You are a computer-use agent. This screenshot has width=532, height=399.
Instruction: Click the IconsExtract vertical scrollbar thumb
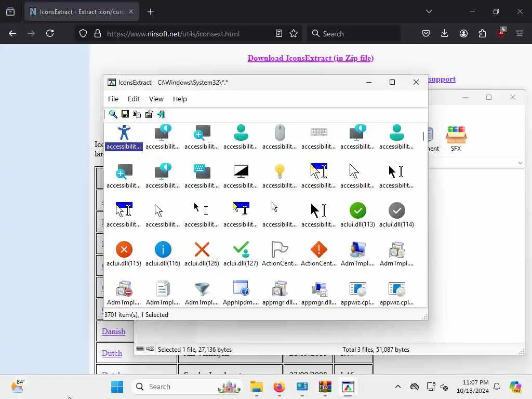[x=423, y=137]
